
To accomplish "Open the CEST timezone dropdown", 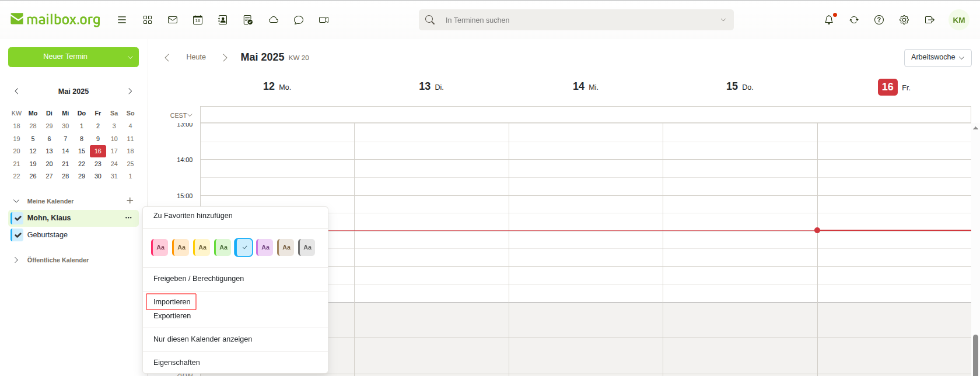I will point(181,115).
